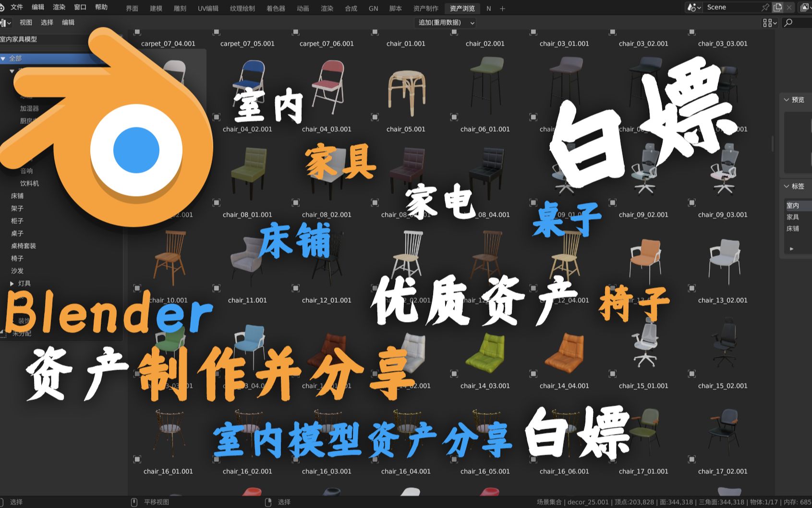Select the 架子 catalog
This screenshot has width=812, height=508.
point(17,209)
